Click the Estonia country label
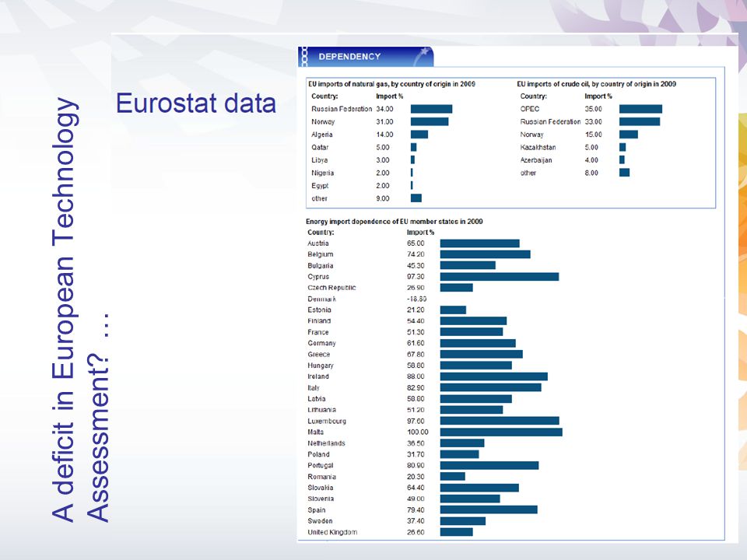Image resolution: width=747 pixels, height=560 pixels. tap(320, 310)
